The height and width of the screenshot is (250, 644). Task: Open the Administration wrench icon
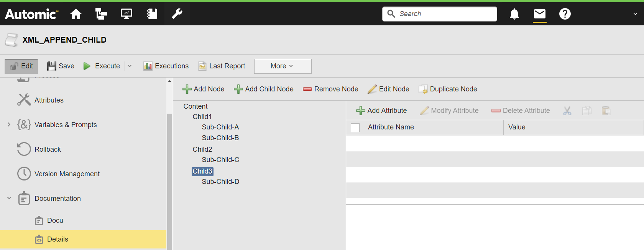coord(177,14)
